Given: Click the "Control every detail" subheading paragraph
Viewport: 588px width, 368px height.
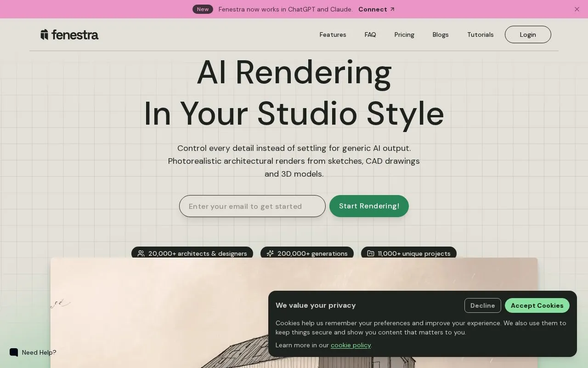Looking at the screenshot, I should click(294, 161).
